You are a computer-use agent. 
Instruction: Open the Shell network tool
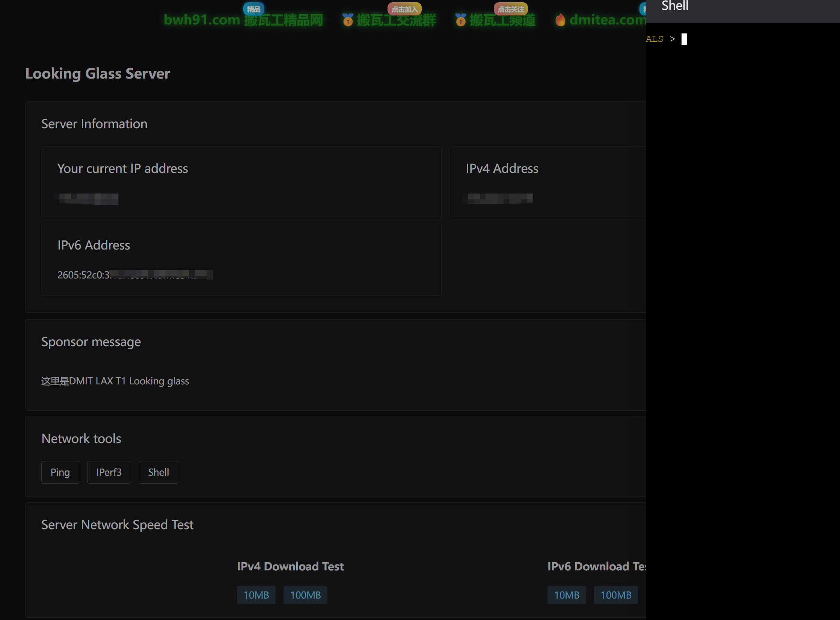click(x=158, y=472)
